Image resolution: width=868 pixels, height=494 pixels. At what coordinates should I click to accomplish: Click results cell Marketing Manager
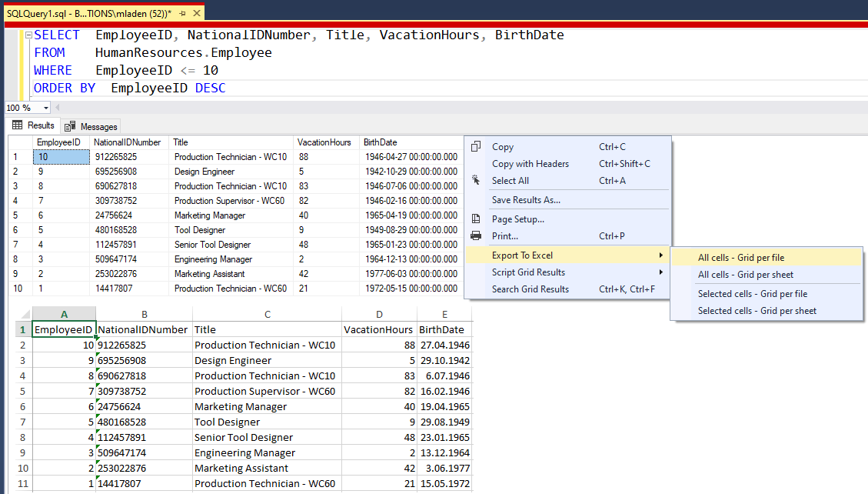point(231,215)
